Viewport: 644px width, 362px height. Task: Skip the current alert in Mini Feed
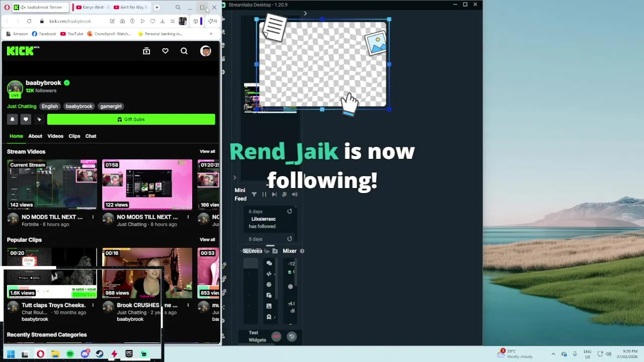point(274,194)
